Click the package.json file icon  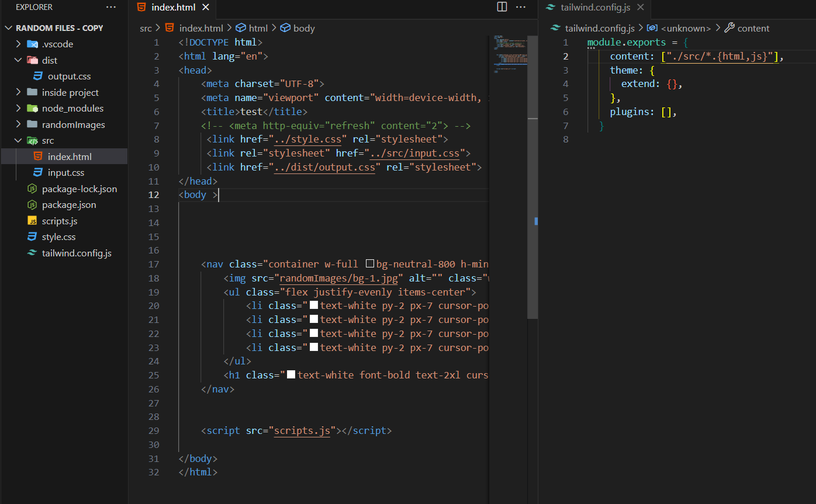pos(32,204)
